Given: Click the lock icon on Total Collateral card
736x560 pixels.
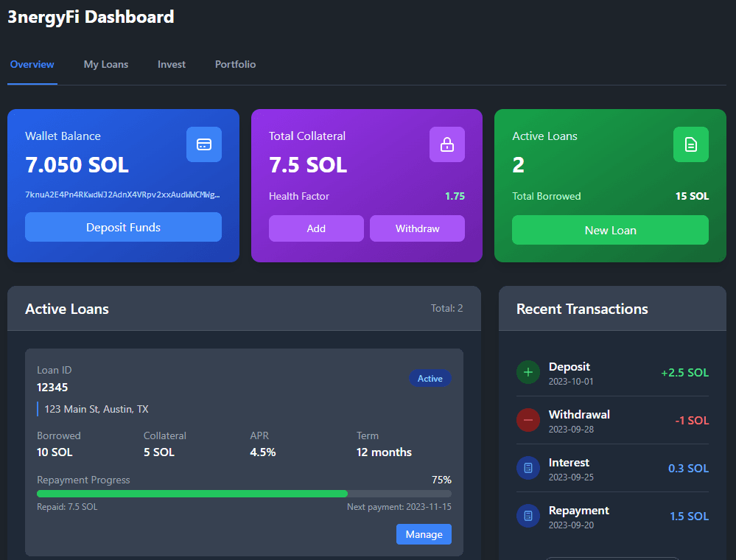Looking at the screenshot, I should coord(447,144).
